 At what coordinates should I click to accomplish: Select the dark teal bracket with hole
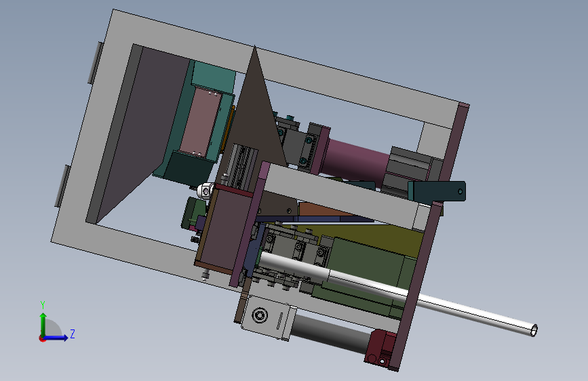coord(437,191)
